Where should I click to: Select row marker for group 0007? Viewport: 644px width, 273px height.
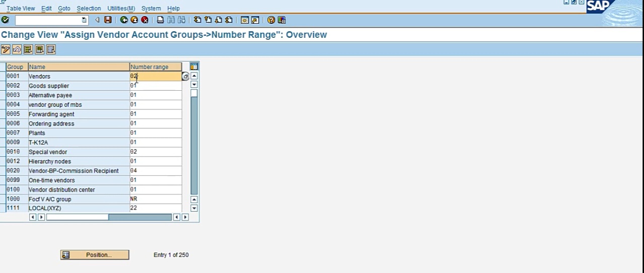[x=3, y=133]
